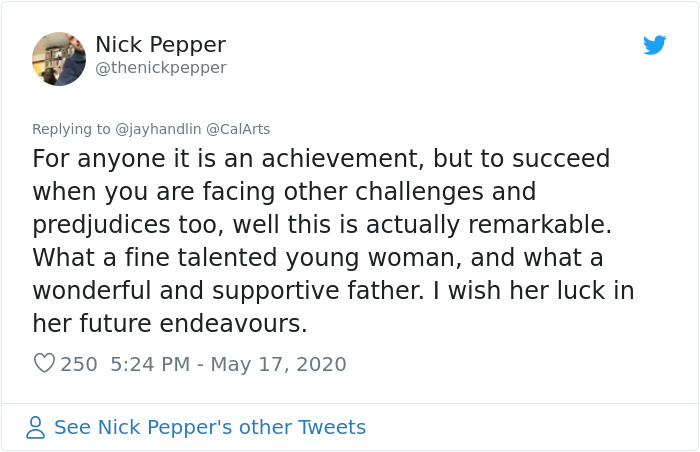Open the @thenickpepper handle link
This screenshot has width=700, height=452.
(160, 68)
